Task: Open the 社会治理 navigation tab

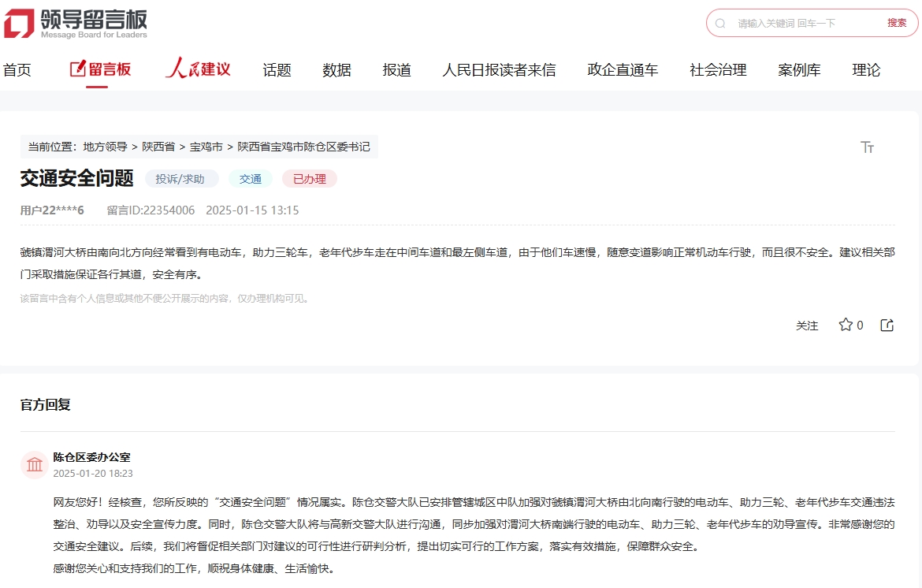Action: (718, 70)
